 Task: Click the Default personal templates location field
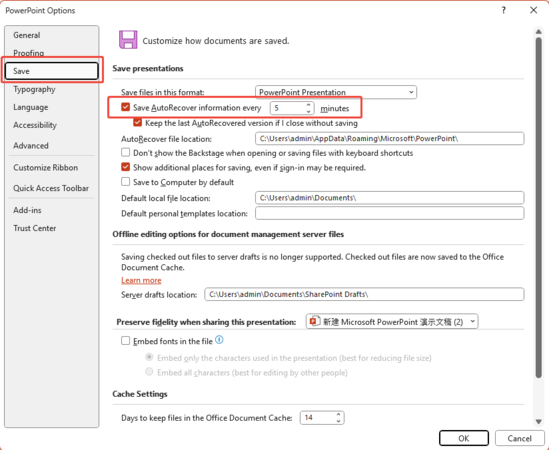[389, 213]
